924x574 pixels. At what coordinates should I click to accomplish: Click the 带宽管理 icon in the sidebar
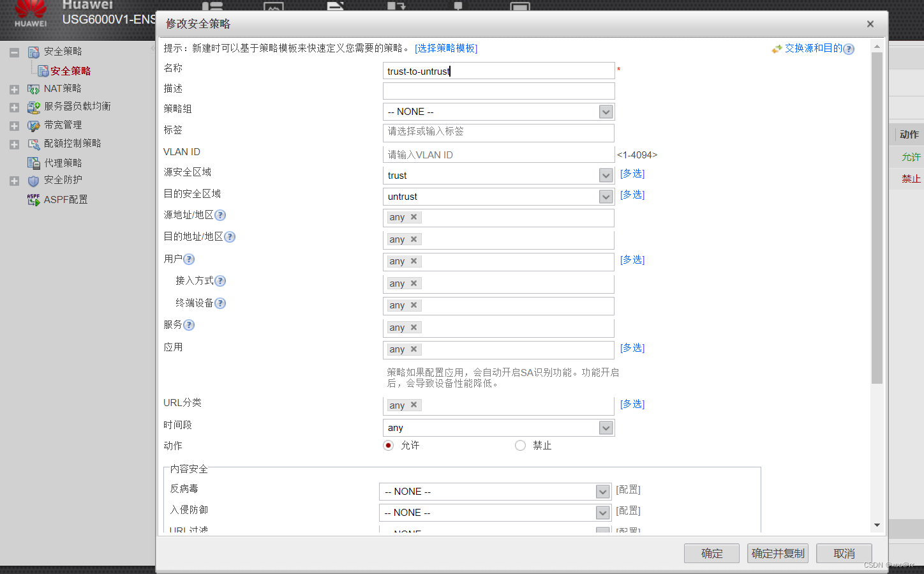(34, 126)
